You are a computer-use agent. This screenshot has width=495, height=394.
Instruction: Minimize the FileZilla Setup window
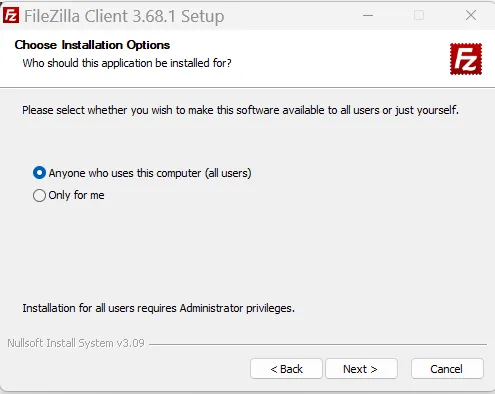(x=368, y=15)
